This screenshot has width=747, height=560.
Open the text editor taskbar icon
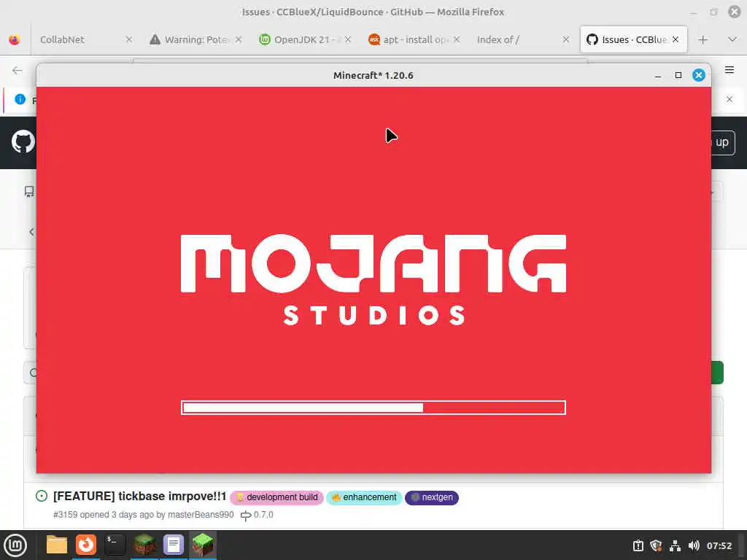[x=174, y=545]
